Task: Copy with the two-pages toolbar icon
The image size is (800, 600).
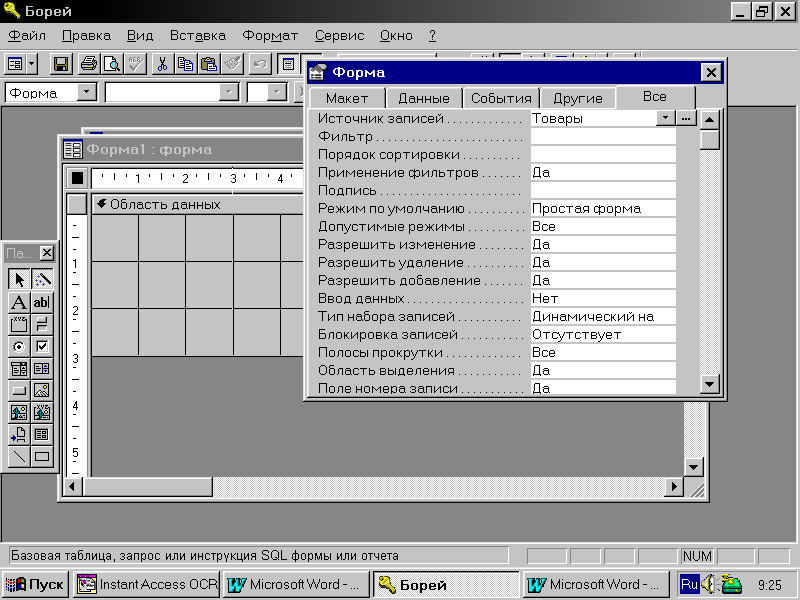Action: point(185,64)
